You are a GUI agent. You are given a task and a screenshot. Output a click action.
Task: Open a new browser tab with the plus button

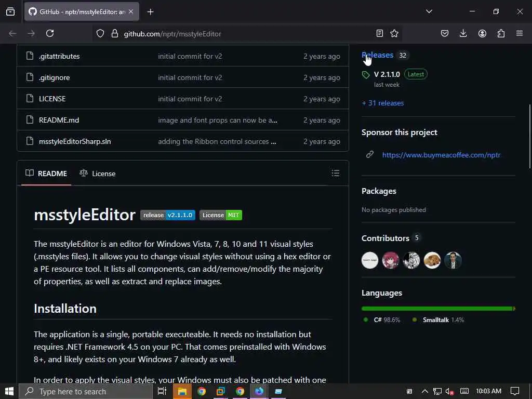click(x=150, y=12)
